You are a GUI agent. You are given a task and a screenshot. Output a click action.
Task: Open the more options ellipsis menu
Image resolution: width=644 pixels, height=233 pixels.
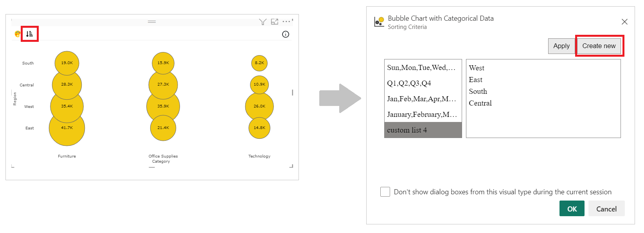click(x=286, y=22)
